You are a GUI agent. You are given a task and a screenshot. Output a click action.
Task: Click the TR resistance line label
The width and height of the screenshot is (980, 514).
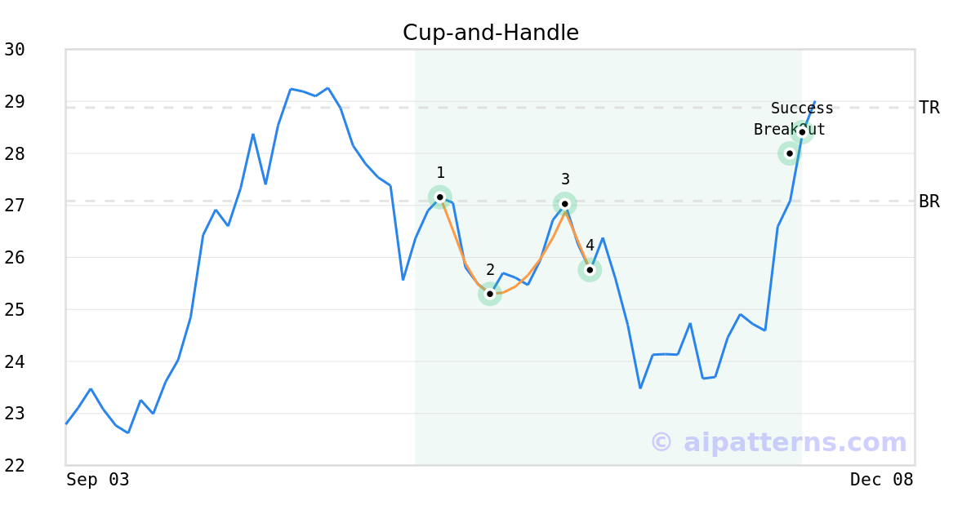click(929, 108)
